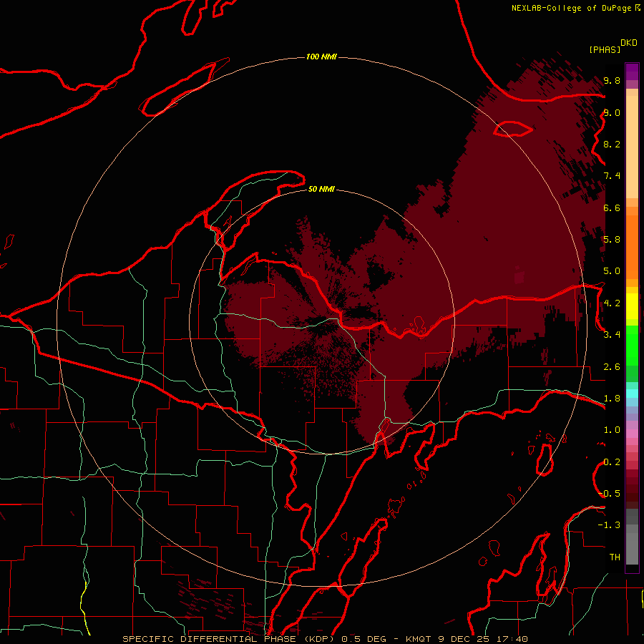
Task: Click the 2.6 value on the color scale
Action: pyautogui.click(x=612, y=367)
